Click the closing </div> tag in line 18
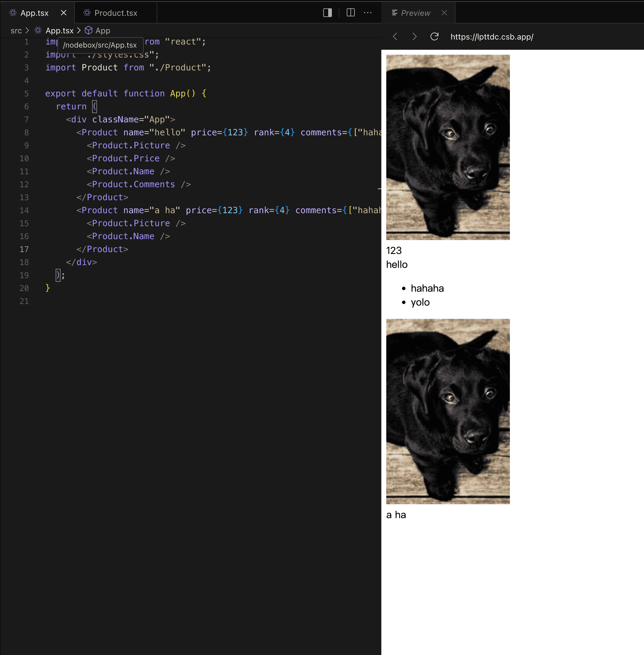 [x=82, y=262]
